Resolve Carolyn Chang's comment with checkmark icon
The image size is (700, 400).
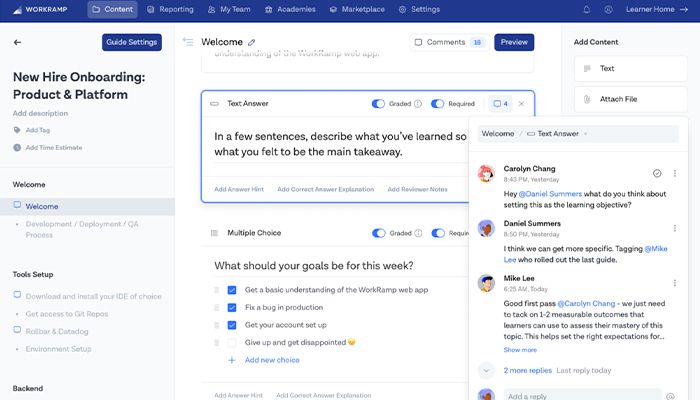[x=657, y=173]
